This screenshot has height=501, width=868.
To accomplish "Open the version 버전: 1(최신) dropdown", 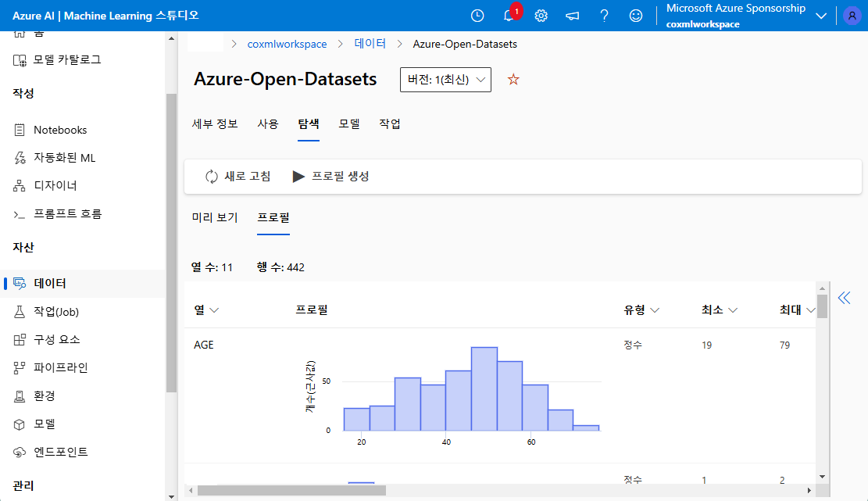I will 445,80.
